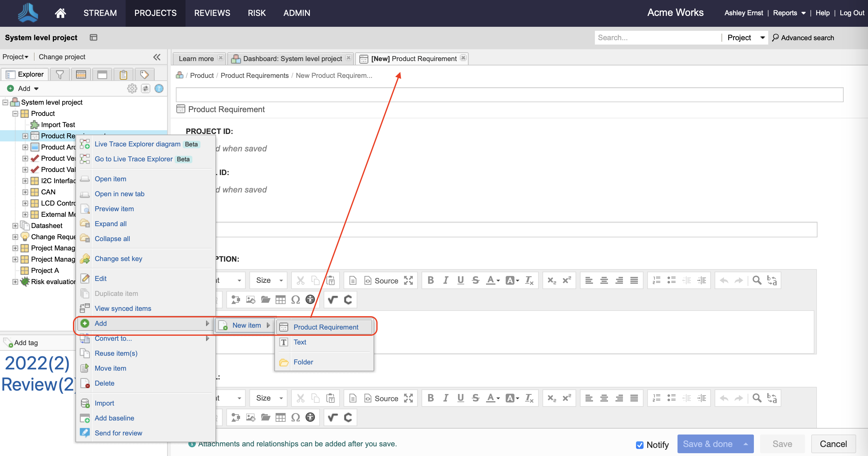
Task: Open Save & done options arrow
Action: [x=746, y=444]
